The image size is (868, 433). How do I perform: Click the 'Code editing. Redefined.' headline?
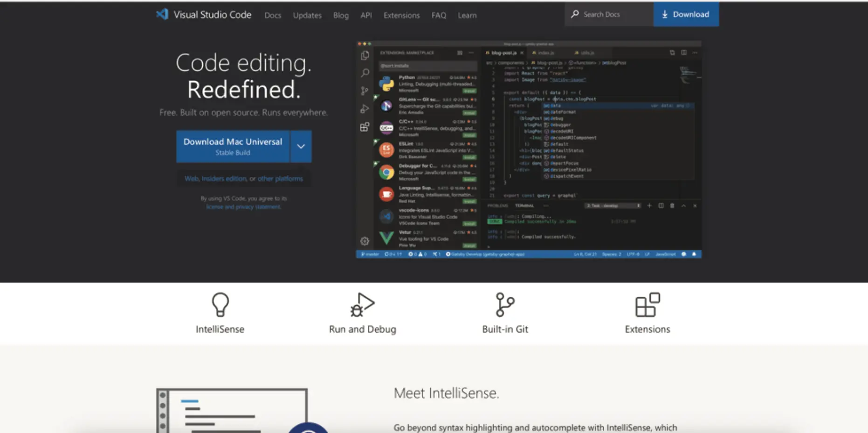243,76
